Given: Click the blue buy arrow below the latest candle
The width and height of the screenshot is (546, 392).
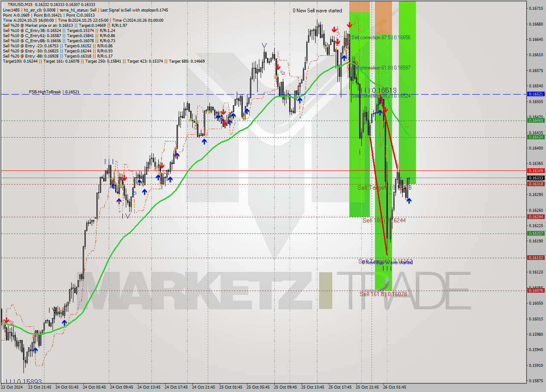Looking at the screenshot, I should point(409,201).
